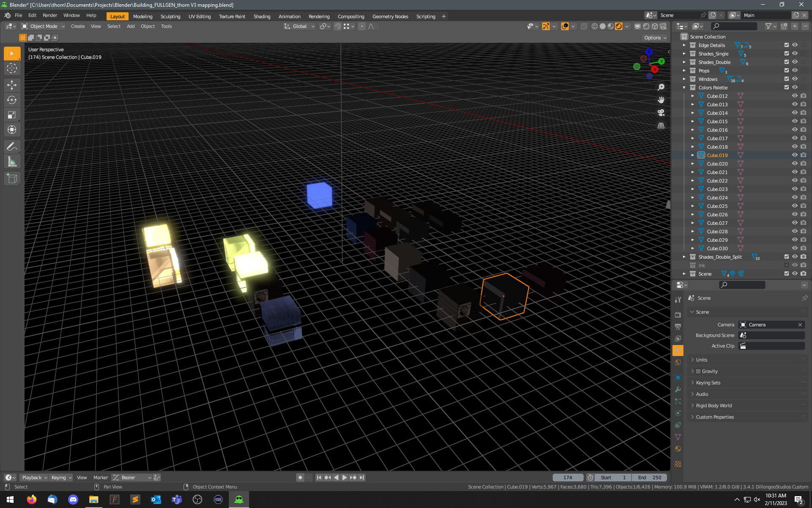Viewport: 812px width, 508px height.
Task: Open the Playback popover
Action: coord(34,478)
